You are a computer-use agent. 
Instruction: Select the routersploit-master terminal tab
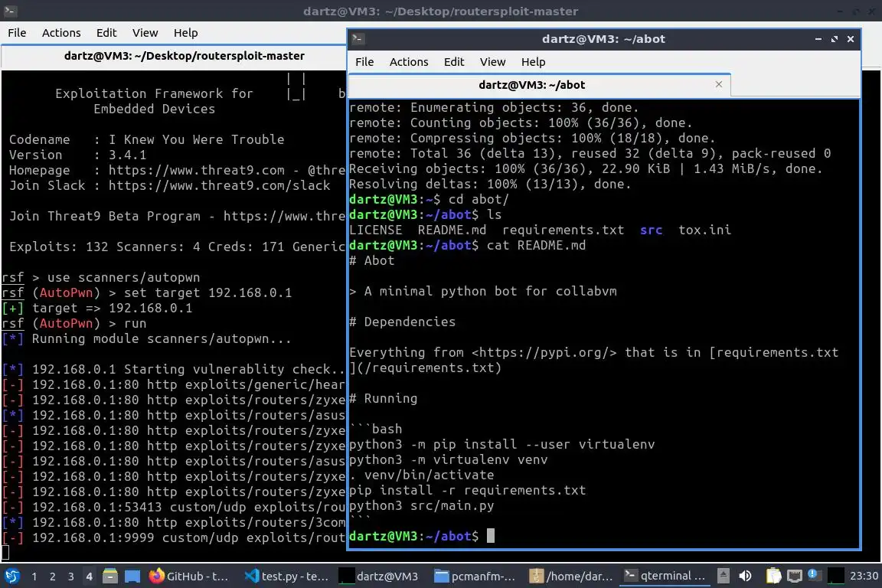point(185,56)
